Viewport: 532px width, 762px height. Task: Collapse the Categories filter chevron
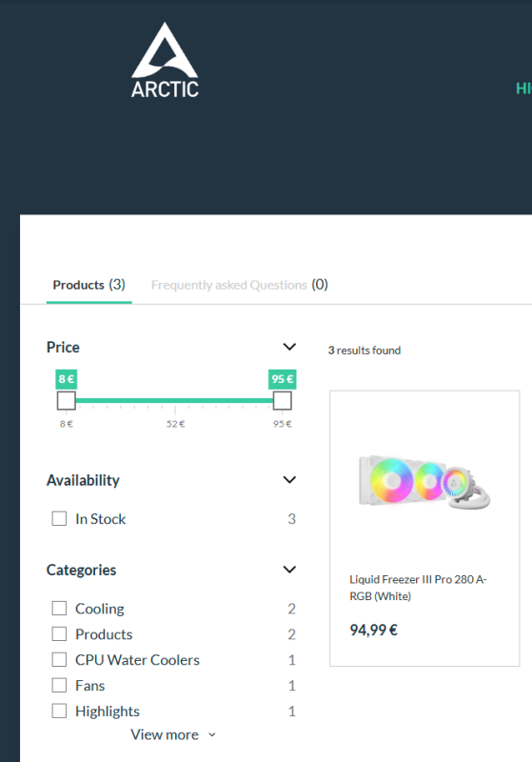(x=289, y=570)
